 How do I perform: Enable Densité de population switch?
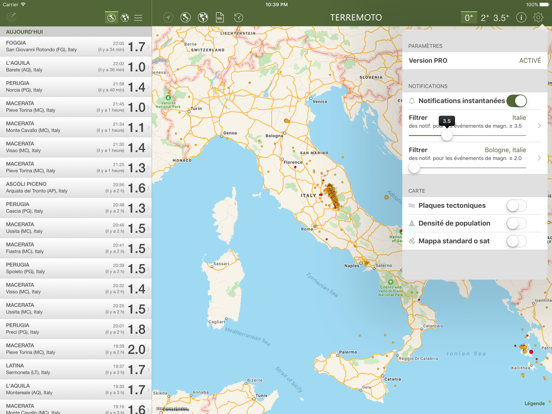click(516, 223)
